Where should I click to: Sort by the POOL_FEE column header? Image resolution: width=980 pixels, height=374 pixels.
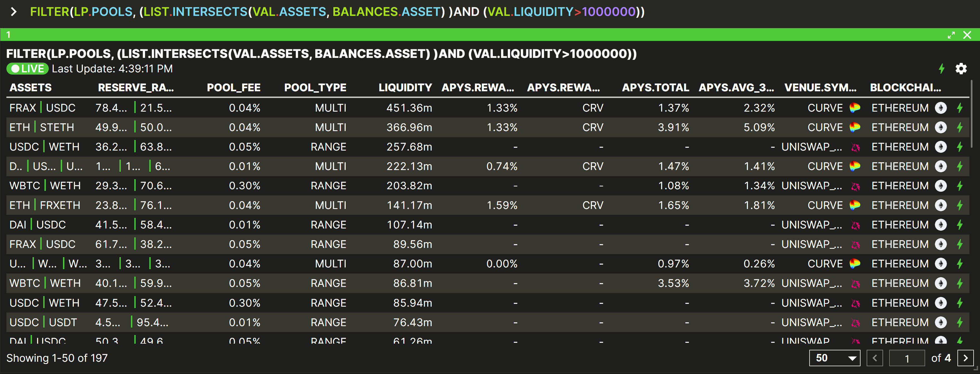click(234, 87)
